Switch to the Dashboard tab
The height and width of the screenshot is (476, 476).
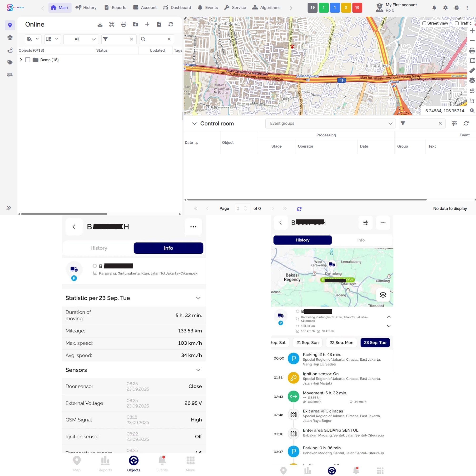(x=177, y=8)
